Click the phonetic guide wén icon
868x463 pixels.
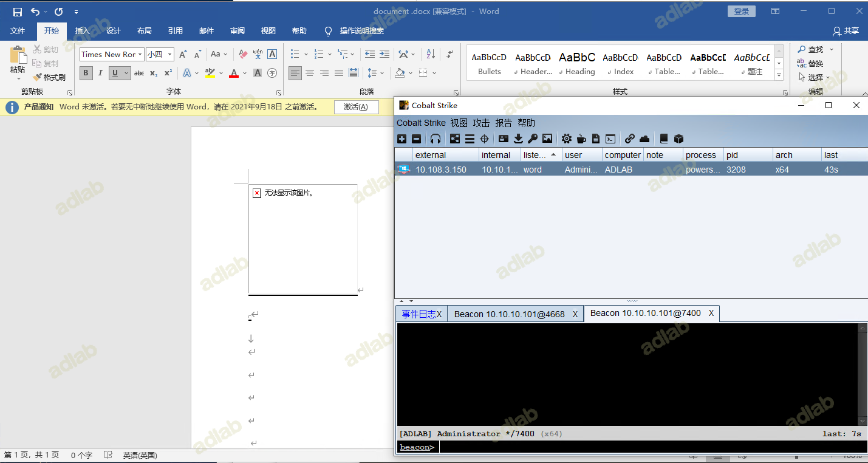[x=258, y=54]
